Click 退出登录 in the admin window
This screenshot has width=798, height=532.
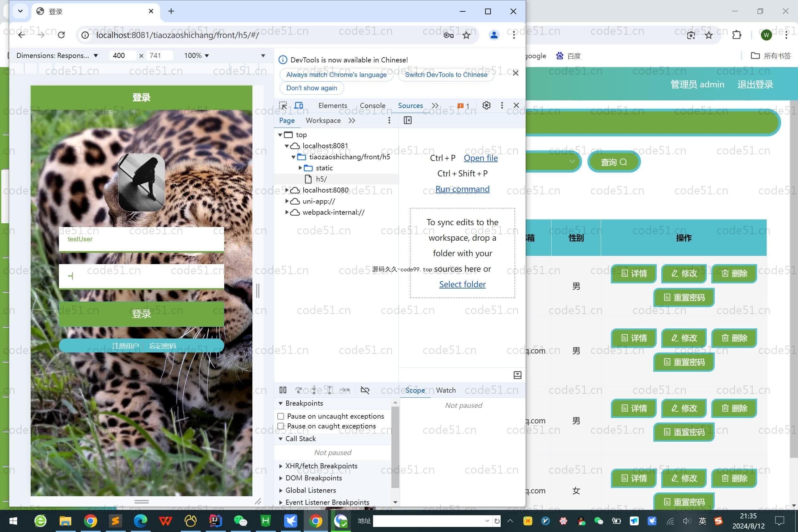point(755,85)
